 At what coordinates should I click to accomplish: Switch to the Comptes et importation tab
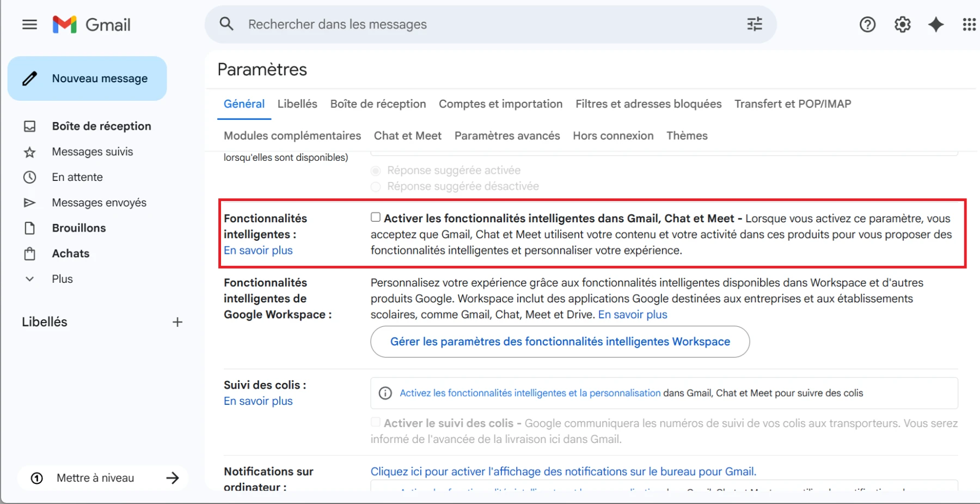500,104
